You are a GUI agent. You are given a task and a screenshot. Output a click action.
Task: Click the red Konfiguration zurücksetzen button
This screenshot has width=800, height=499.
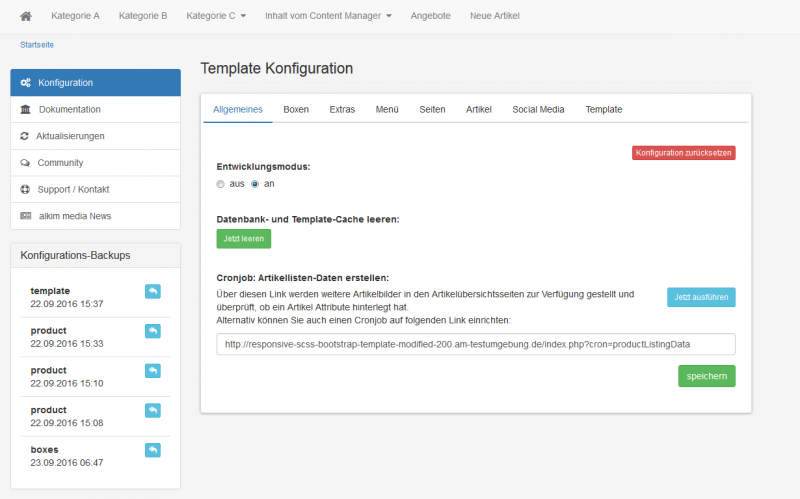684,153
